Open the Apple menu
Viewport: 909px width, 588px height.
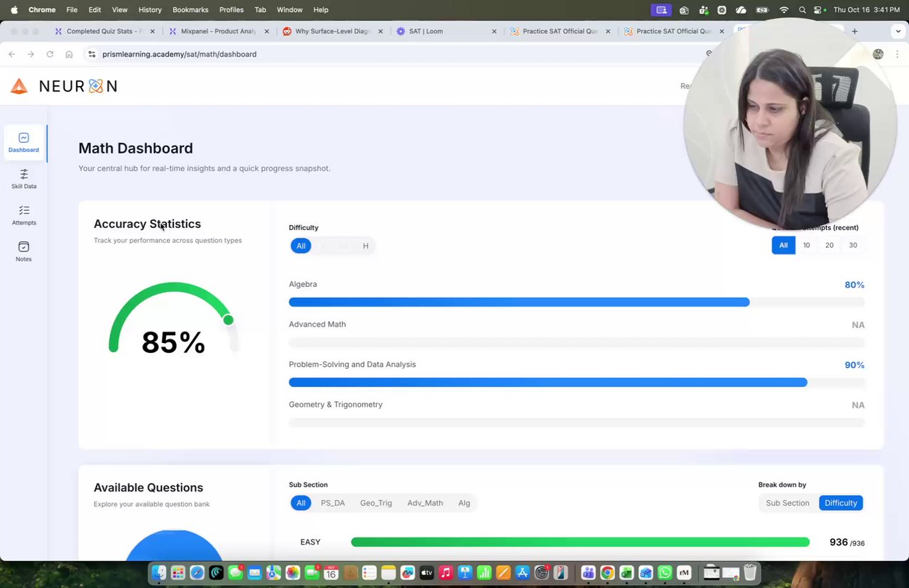tap(13, 10)
